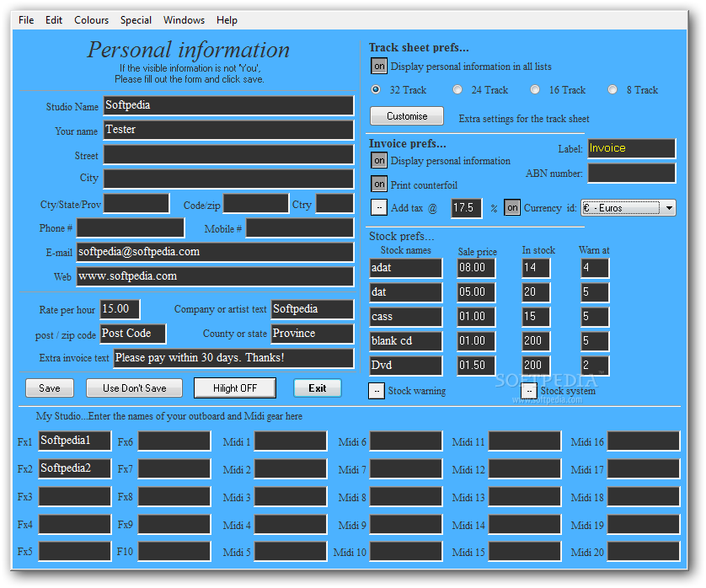Open the Windows menu
The height and width of the screenshot is (588, 706).
184,20
